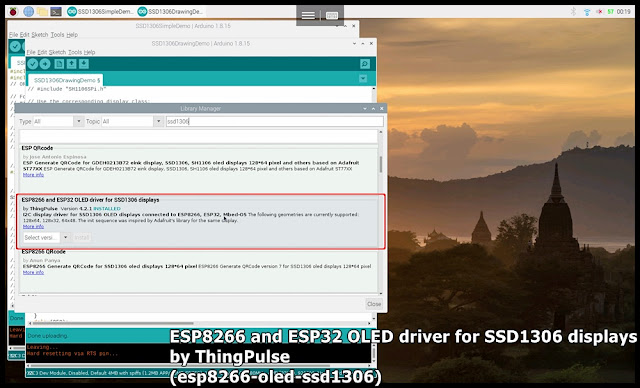The image size is (640, 388).
Task: Open File menu in SSD1306DrawingDemo window
Action: point(31,52)
